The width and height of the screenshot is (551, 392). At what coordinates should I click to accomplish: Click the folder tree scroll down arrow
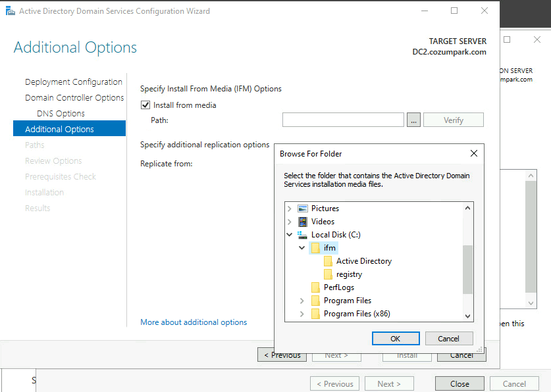467,316
